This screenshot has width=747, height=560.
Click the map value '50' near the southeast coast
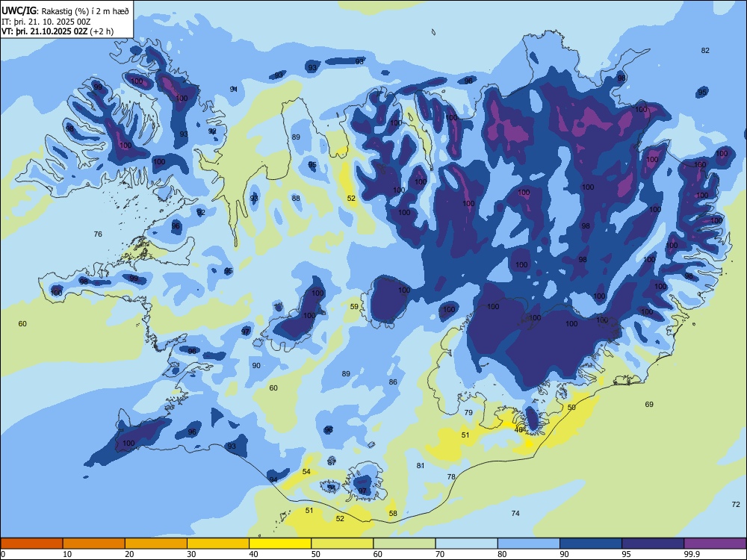(571, 408)
